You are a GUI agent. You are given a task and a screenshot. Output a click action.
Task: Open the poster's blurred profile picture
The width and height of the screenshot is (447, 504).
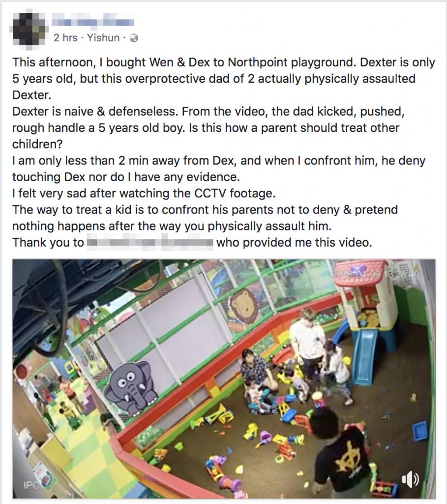(30, 29)
